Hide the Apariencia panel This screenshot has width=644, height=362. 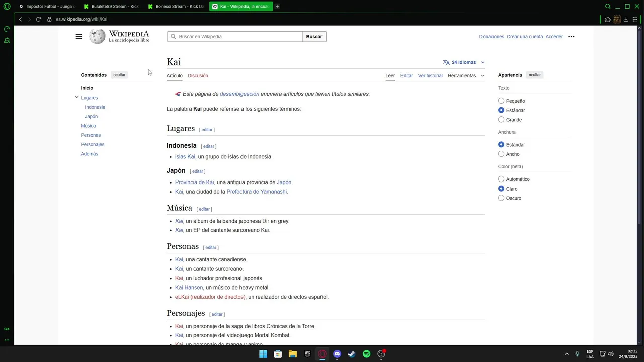point(535,75)
